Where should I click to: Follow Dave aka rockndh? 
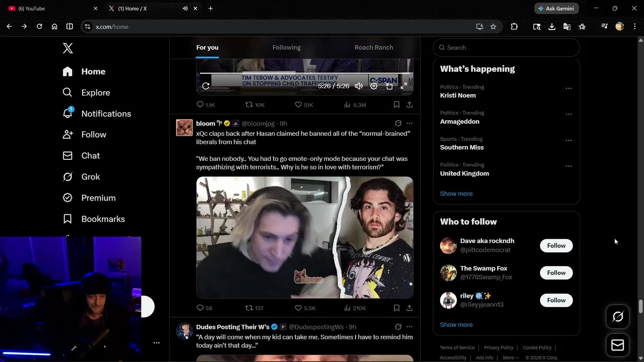coord(556,245)
